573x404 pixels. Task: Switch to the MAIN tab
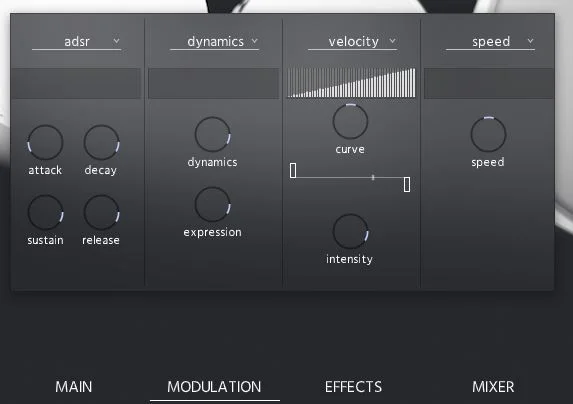tap(74, 386)
